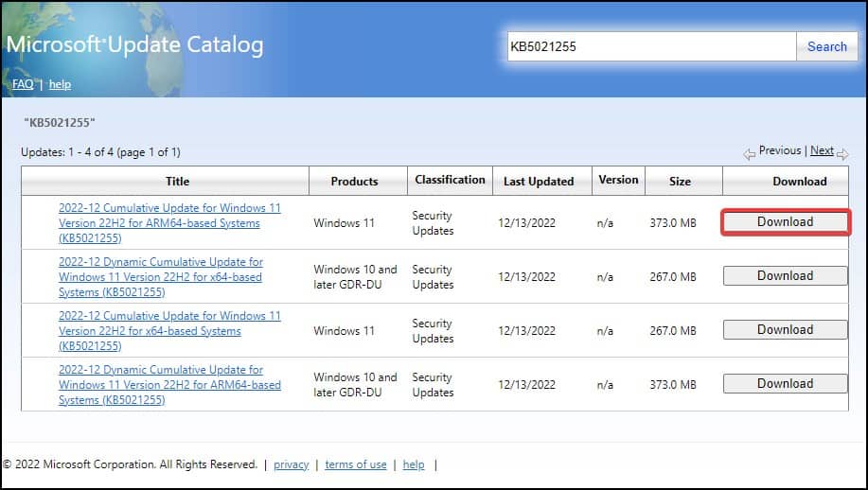Open the Cumulative Update for x64-based Systems link
This screenshot has height=490, width=868.
click(x=169, y=331)
